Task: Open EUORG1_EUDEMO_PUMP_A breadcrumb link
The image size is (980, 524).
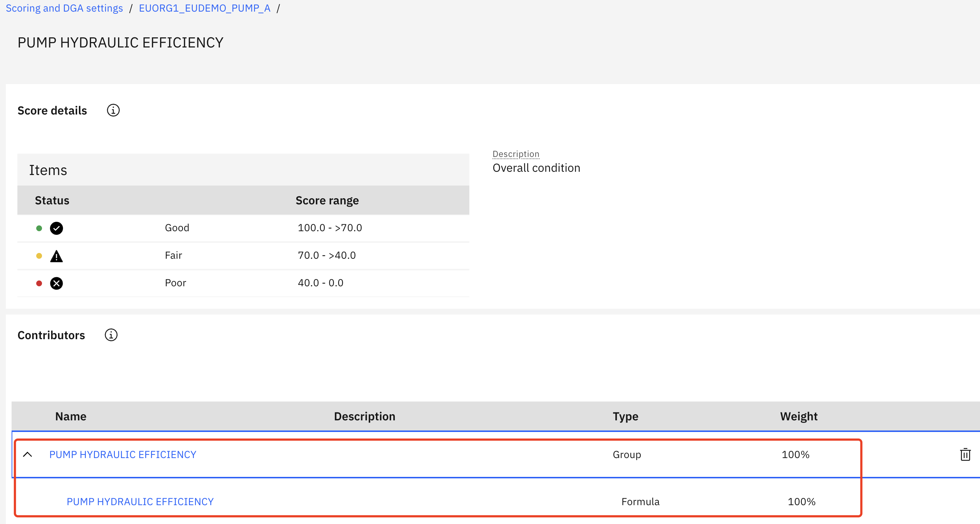Action: [204, 8]
